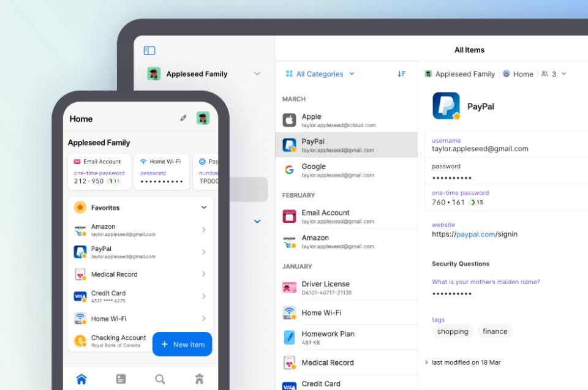The image size is (588, 390).
Task: Tap the Visa Credit Card icon on the phone
Action: point(80,296)
